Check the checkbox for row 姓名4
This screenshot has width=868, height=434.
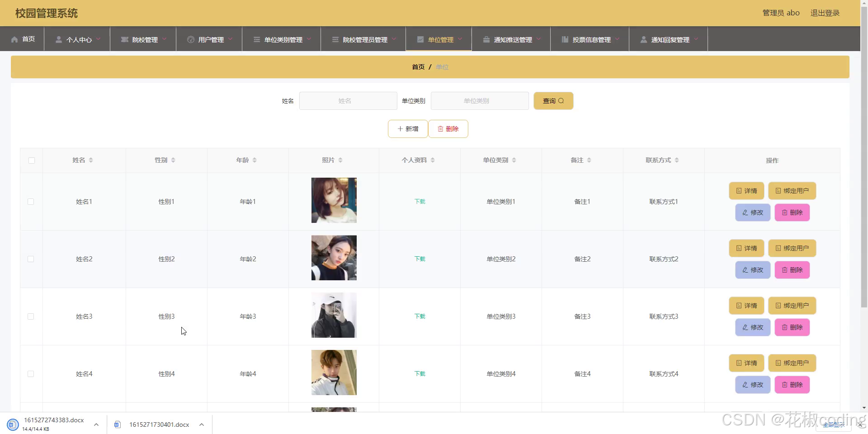31,374
